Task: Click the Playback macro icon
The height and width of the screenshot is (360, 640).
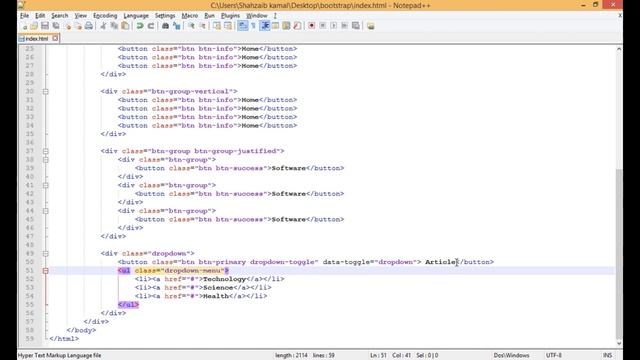Action: click(x=333, y=26)
